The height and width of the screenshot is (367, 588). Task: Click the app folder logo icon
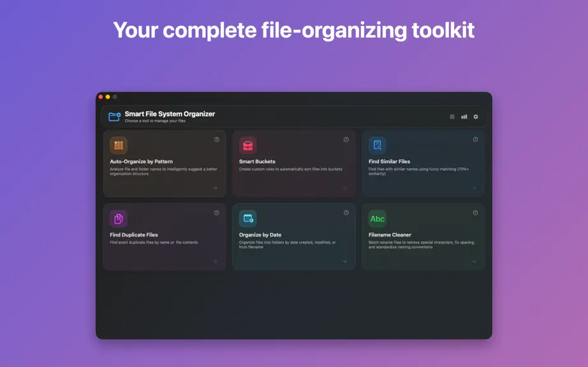(115, 117)
